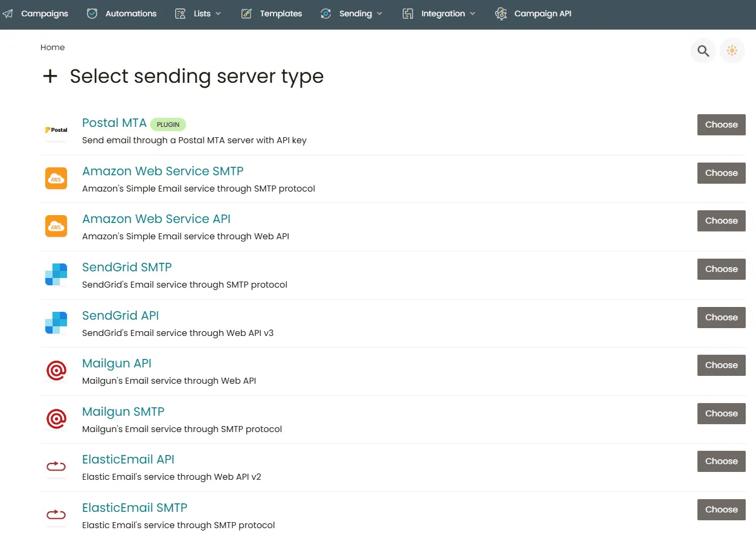Click the Campaign API gear icon
Image resolution: width=756 pixels, height=536 pixels.
(501, 13)
